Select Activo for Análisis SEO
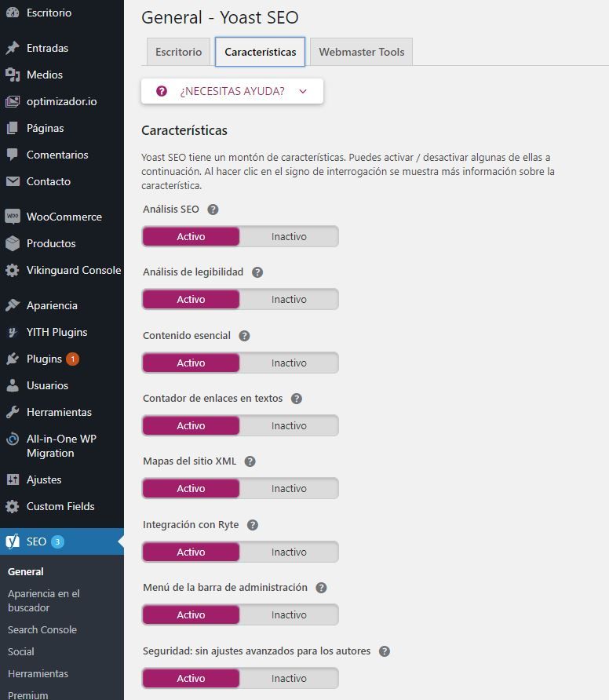 pos(191,237)
